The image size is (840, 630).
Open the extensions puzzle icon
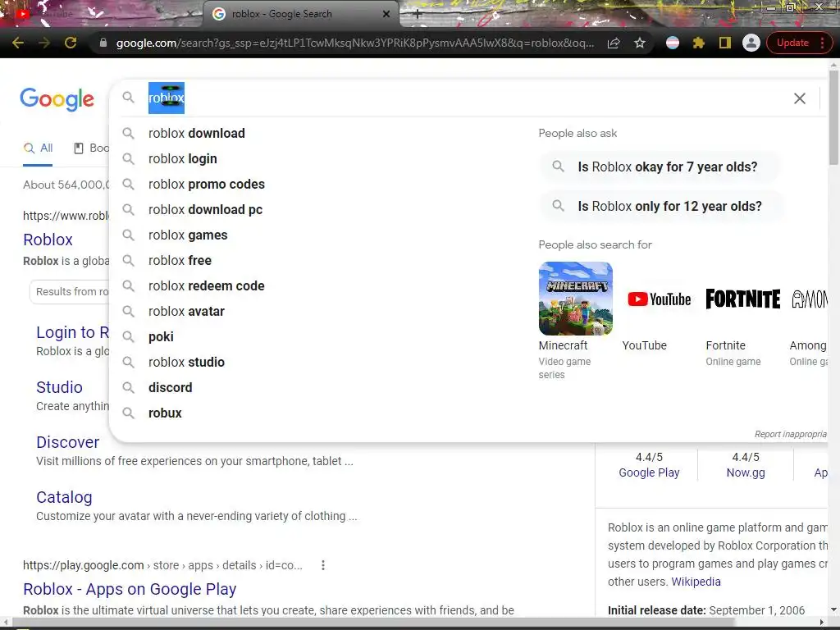point(699,43)
